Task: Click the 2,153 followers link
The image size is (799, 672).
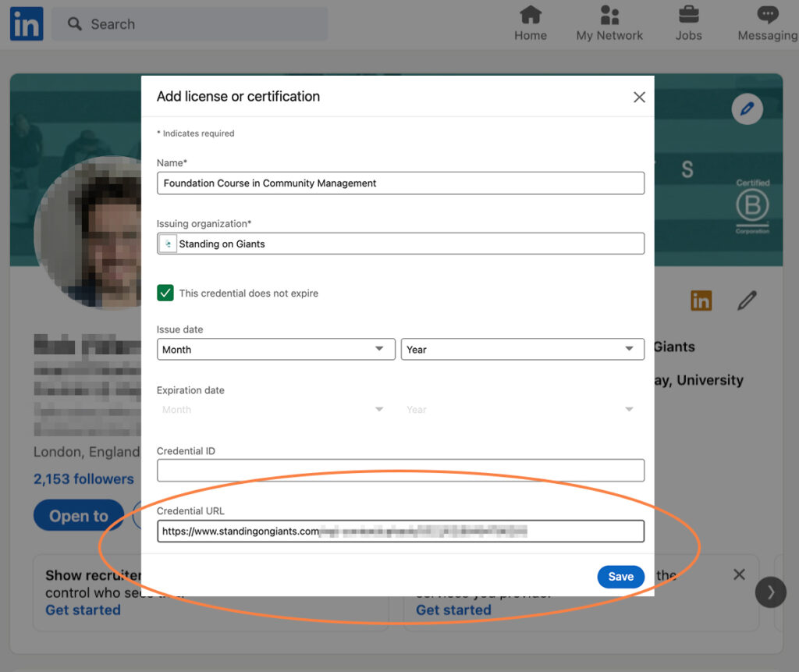Action: click(83, 479)
